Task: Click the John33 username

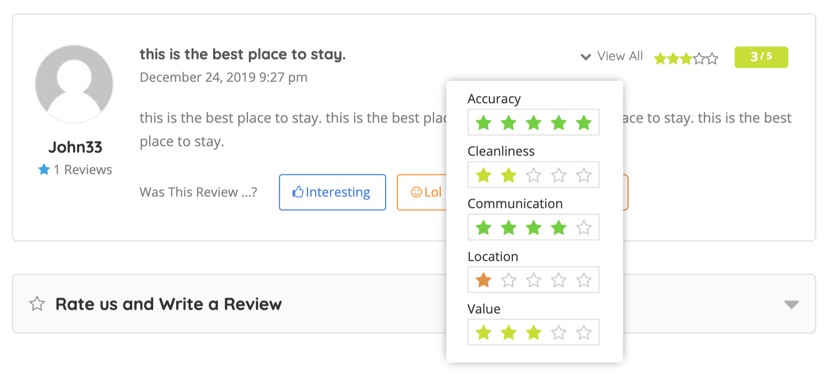Action: click(75, 147)
